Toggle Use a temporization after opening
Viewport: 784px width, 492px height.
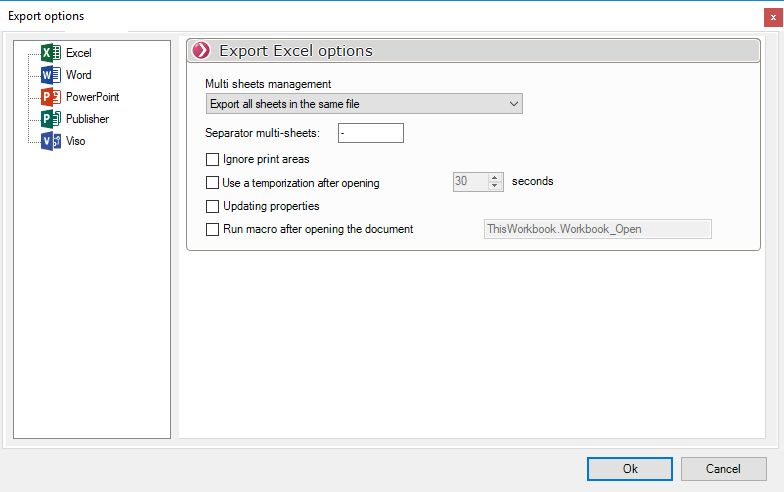pyautogui.click(x=212, y=183)
